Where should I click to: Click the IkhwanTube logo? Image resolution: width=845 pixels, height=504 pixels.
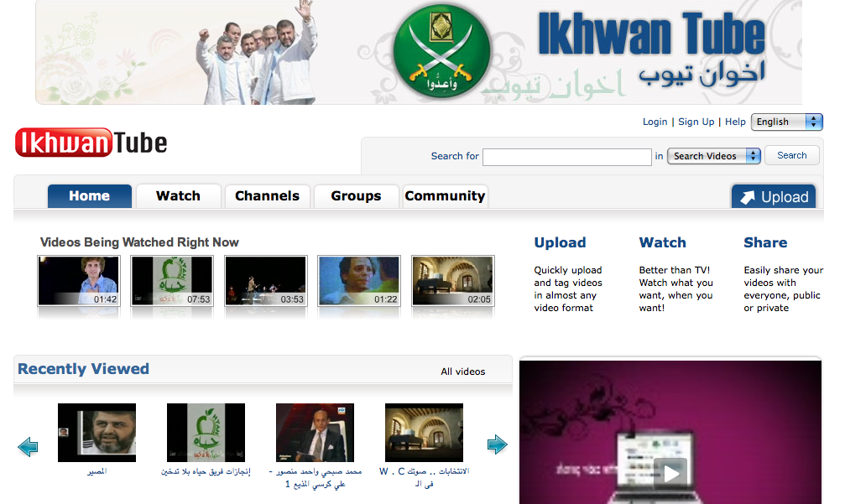91,143
